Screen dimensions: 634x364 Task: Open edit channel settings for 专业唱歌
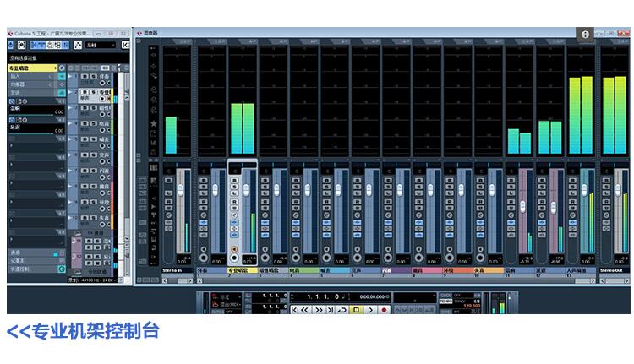pyautogui.click(x=234, y=215)
